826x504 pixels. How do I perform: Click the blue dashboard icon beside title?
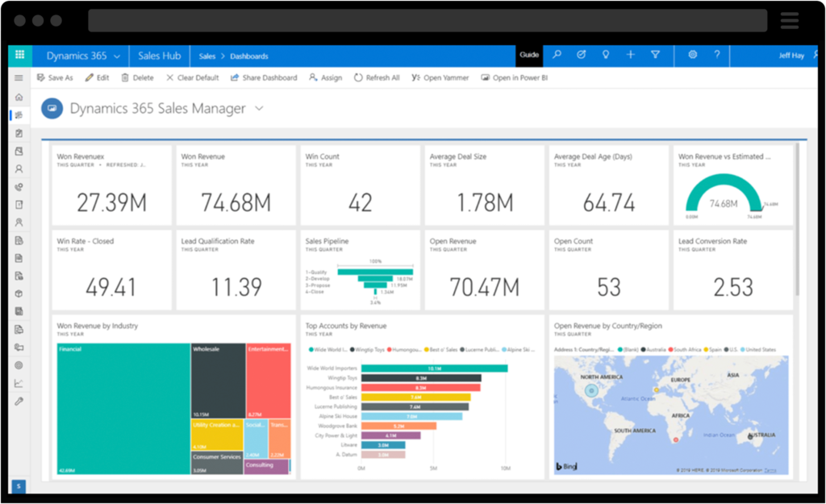52,109
